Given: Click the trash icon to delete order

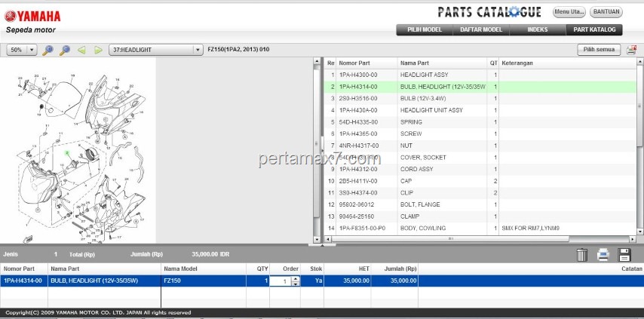Looking at the screenshot, I should pos(582,255).
